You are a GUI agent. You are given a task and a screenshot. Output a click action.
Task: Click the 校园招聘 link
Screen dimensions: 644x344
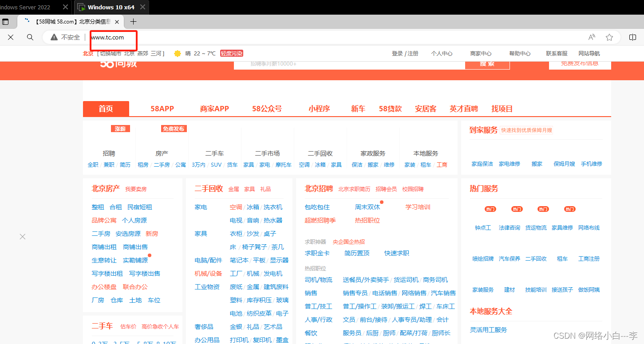click(x=413, y=189)
